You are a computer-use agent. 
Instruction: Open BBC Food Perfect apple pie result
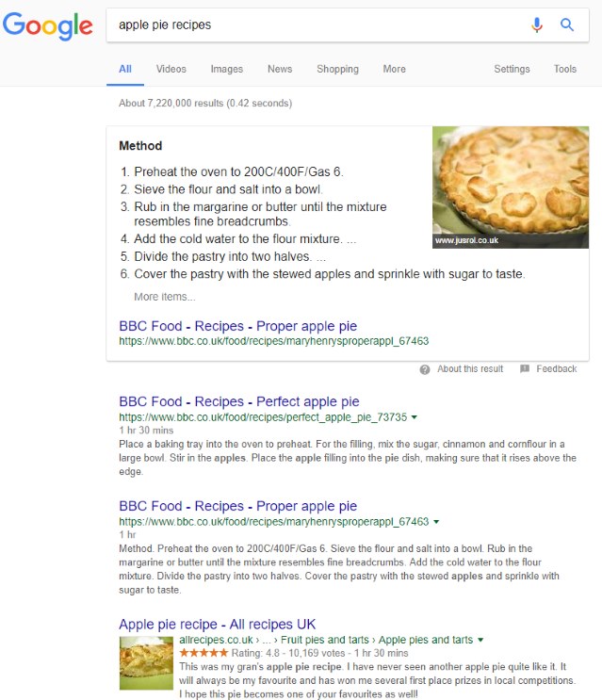[238, 401]
